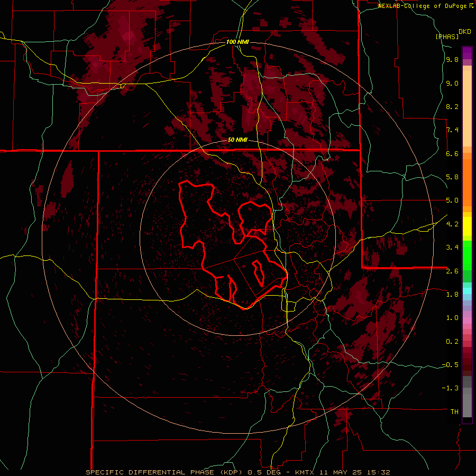Click the 100 NMI range ring label
The width and height of the screenshot is (476, 476).
237,42
